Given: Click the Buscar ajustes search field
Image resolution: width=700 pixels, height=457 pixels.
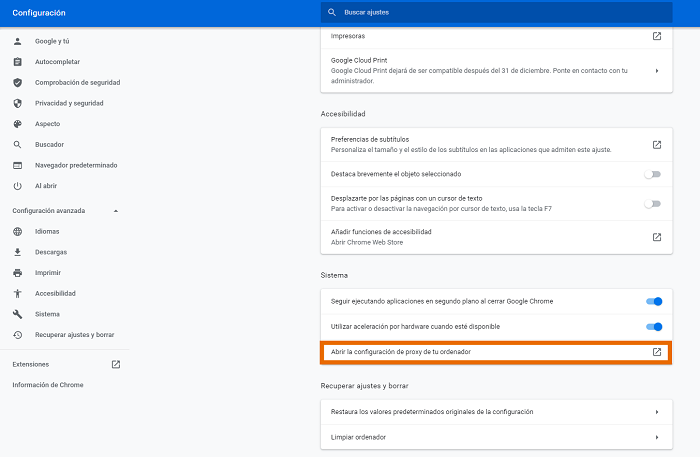Looking at the screenshot, I should (x=500, y=12).
